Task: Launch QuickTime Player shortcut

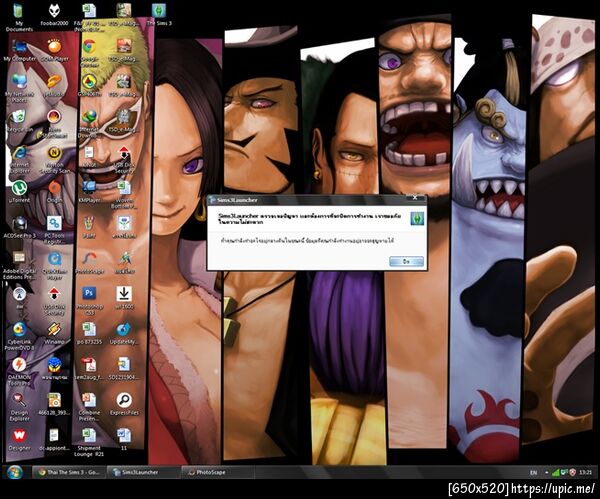Action: 55,266
